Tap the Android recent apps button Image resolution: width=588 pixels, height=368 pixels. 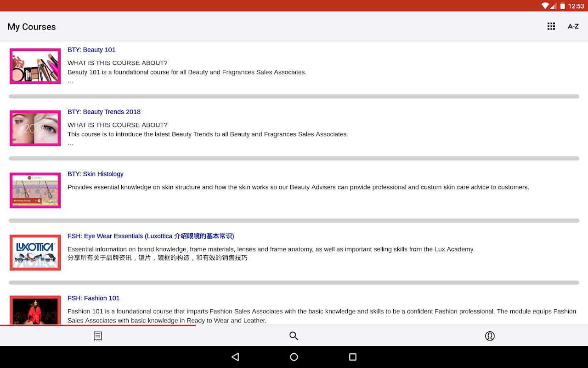coord(353,357)
